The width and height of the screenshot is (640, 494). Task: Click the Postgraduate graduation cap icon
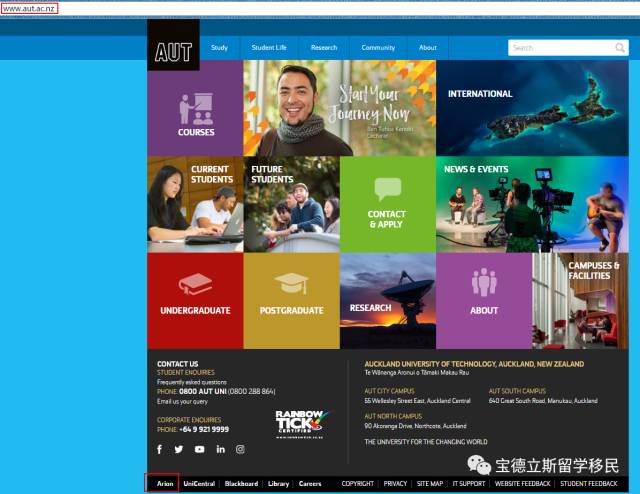[x=291, y=283]
